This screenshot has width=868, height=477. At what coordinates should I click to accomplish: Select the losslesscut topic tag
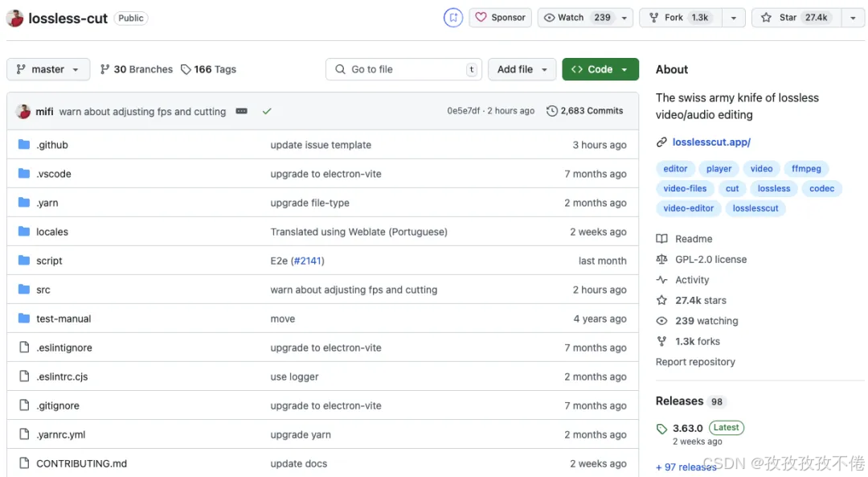(x=755, y=208)
